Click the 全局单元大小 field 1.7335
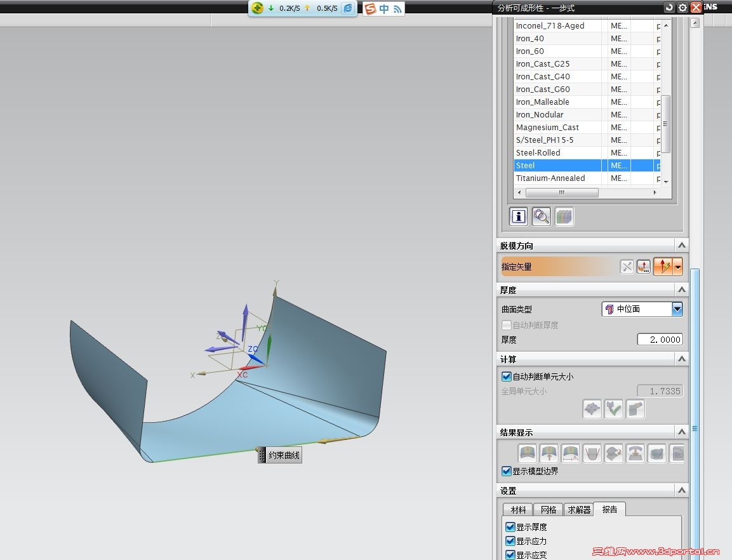This screenshot has height=560, width=732. tap(660, 391)
